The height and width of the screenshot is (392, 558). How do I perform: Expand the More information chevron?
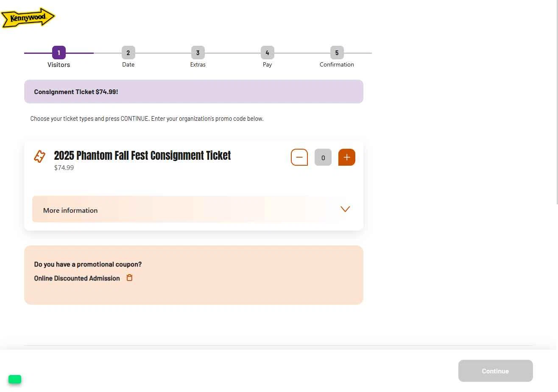pos(345,209)
